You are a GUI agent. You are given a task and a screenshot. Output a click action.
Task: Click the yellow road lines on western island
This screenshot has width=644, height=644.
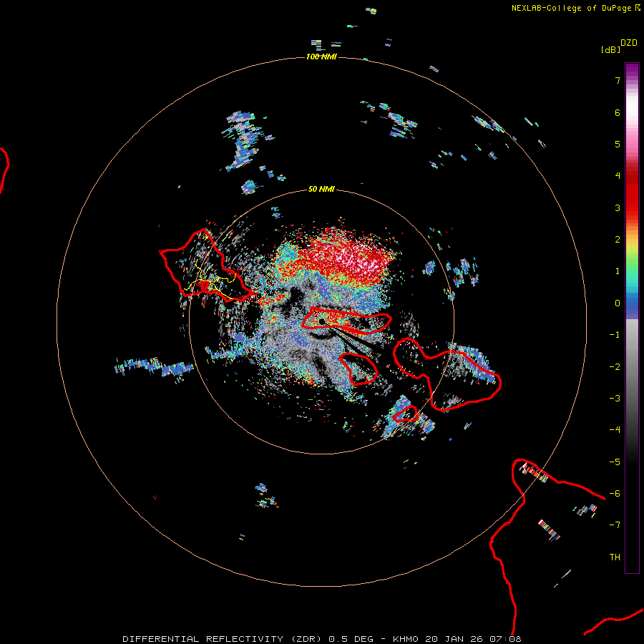click(x=210, y=284)
